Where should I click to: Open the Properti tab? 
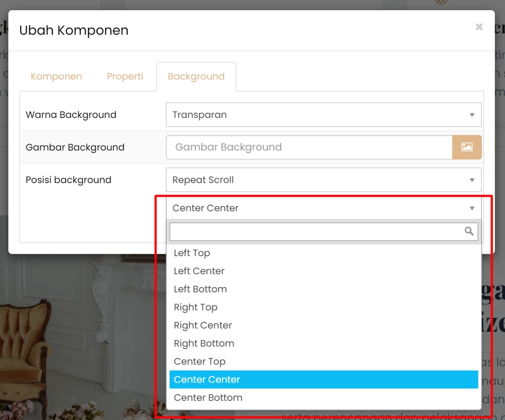click(x=125, y=76)
